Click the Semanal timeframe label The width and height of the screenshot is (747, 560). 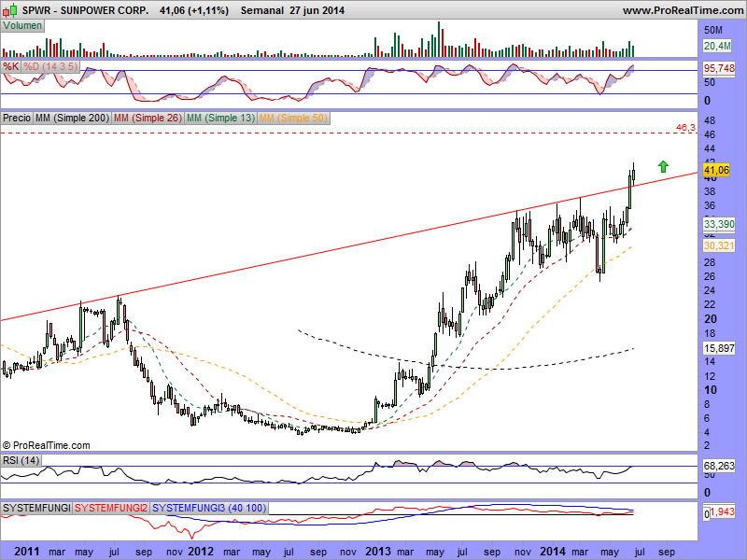tap(262, 10)
